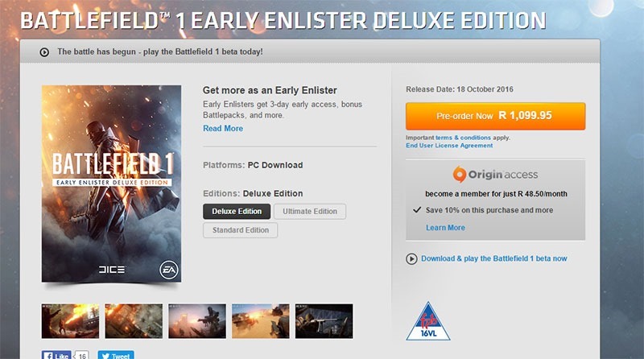The height and width of the screenshot is (359, 644).
Task: Click the Twitter Tweet button
Action: coord(116,355)
